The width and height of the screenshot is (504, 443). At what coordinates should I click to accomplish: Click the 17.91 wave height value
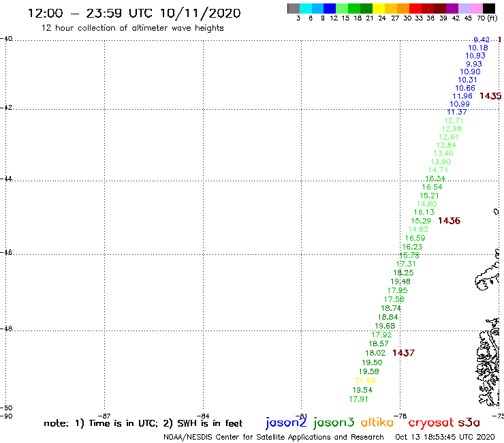(x=358, y=399)
